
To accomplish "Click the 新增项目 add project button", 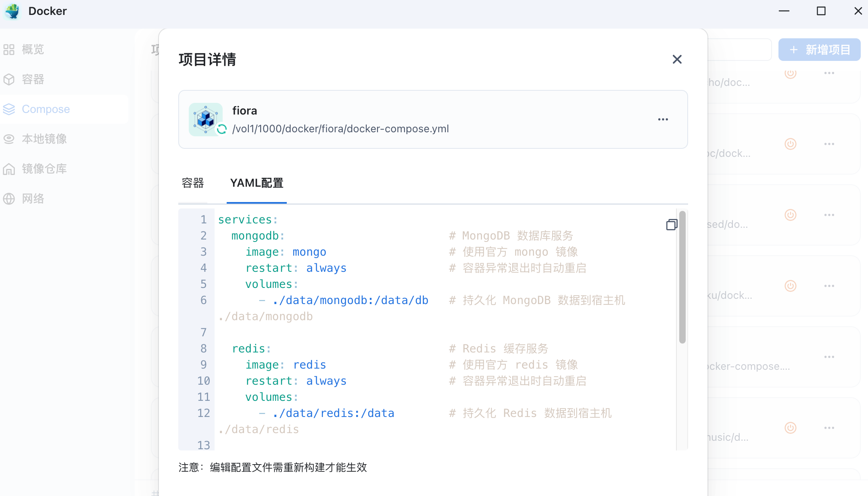I will pos(819,50).
